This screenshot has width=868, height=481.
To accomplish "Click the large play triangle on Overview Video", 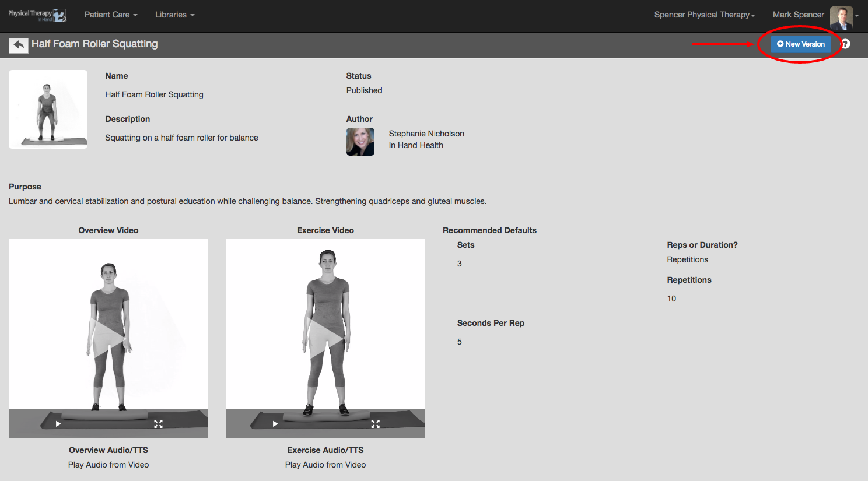I will 108,338.
